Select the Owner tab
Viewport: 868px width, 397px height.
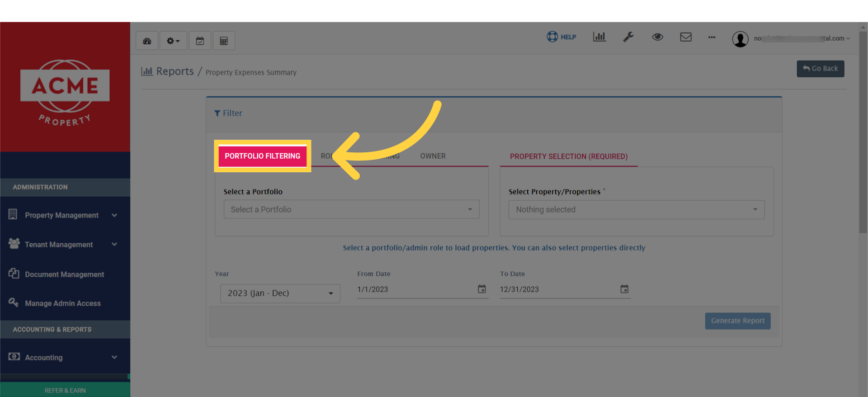(x=433, y=156)
